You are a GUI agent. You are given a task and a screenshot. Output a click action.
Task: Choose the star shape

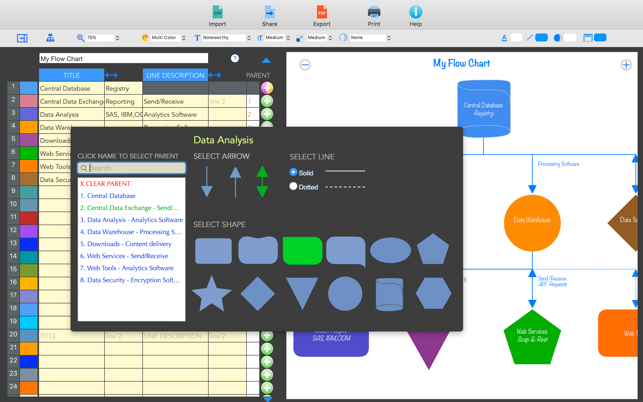click(212, 294)
